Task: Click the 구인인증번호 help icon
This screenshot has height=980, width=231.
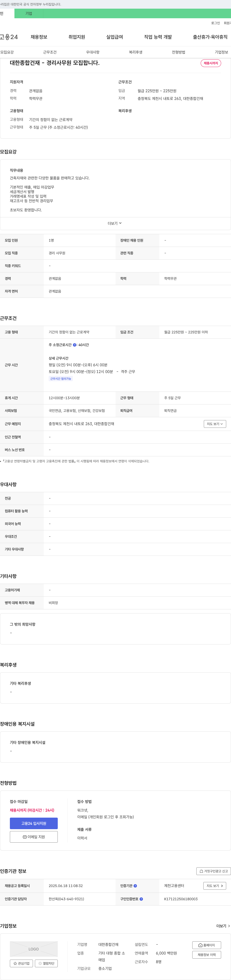Action: [141, 899]
